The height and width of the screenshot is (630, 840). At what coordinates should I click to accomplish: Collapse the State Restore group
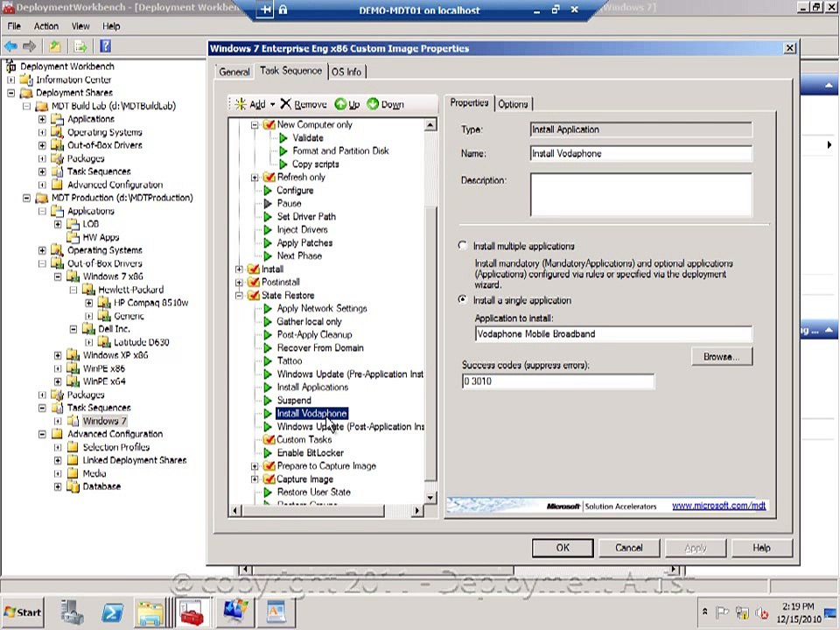[x=240, y=295]
